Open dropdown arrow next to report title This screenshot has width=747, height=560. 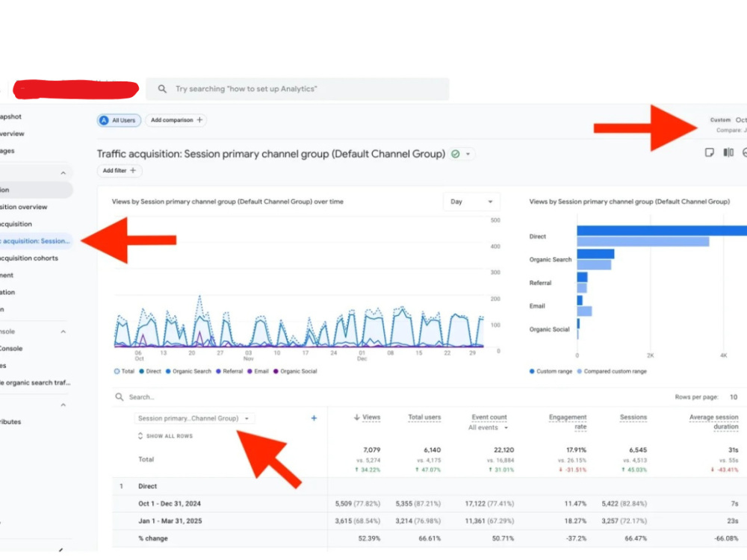point(468,155)
